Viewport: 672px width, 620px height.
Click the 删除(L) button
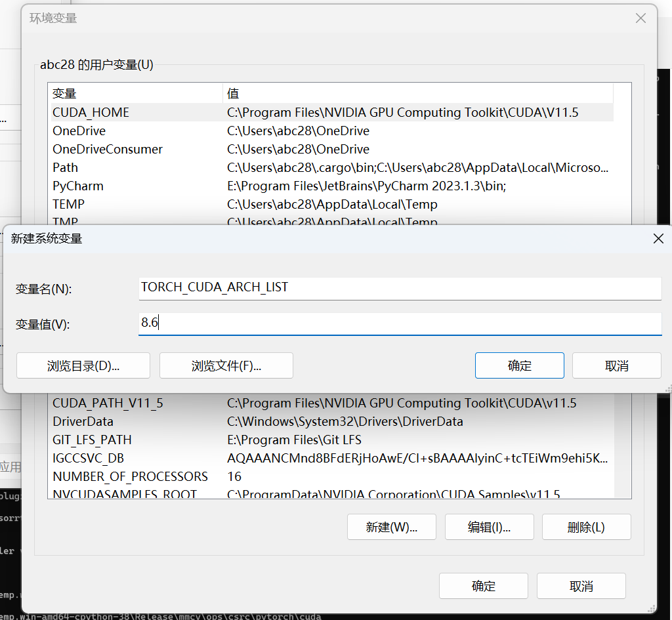[x=586, y=526]
